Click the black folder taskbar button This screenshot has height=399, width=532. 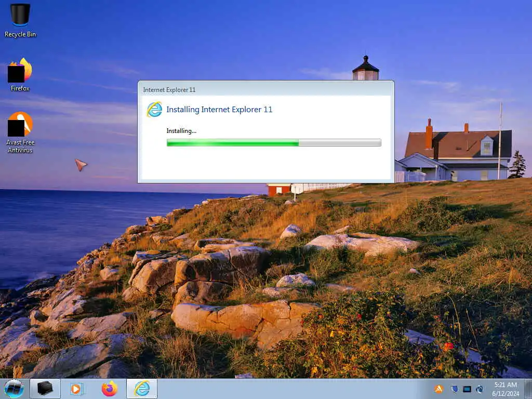pyautogui.click(x=45, y=389)
